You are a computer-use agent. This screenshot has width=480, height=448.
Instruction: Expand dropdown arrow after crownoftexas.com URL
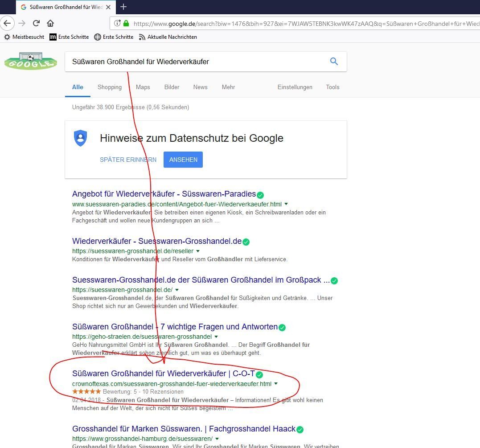pos(276,383)
